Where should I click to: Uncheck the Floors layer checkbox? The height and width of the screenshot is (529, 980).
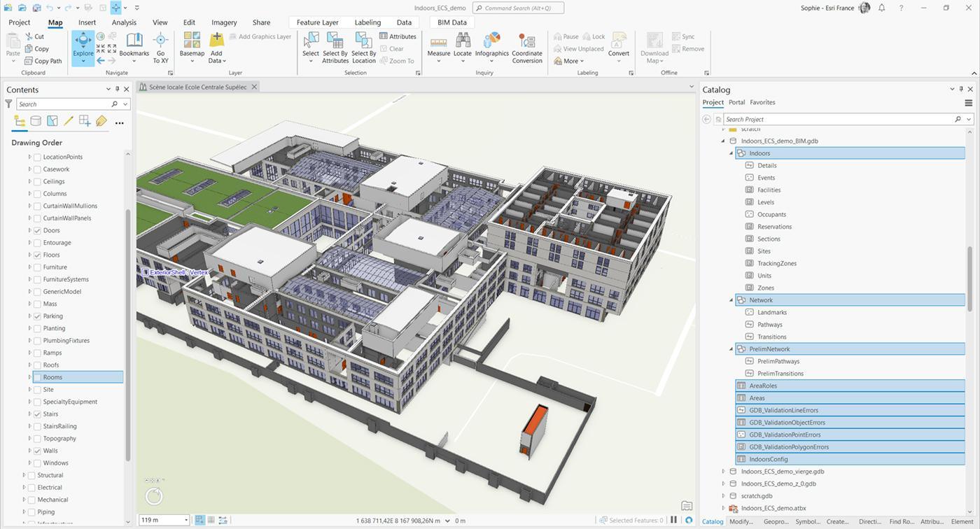(37, 255)
